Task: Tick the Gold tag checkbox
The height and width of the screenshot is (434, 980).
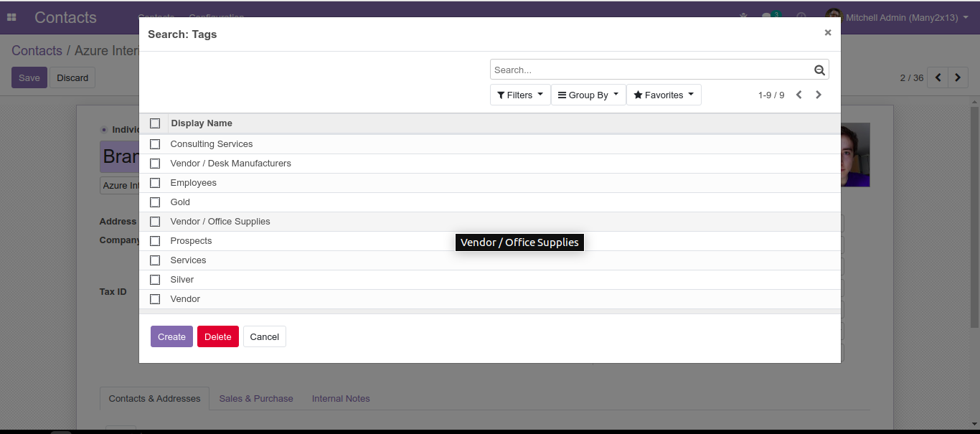Action: click(x=155, y=202)
